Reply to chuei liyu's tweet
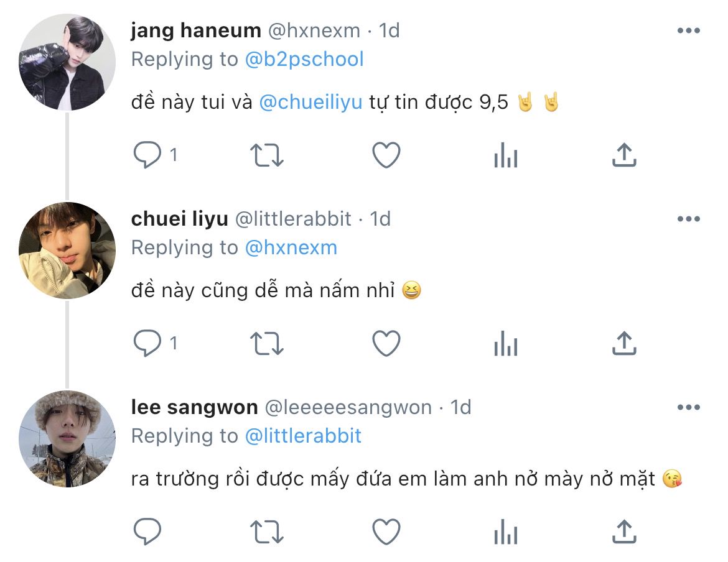Viewport: 728px width, 562px height. point(147,343)
